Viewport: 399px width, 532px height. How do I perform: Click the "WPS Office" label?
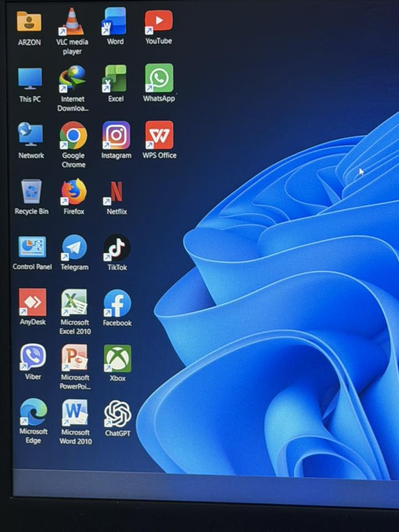pos(160,155)
